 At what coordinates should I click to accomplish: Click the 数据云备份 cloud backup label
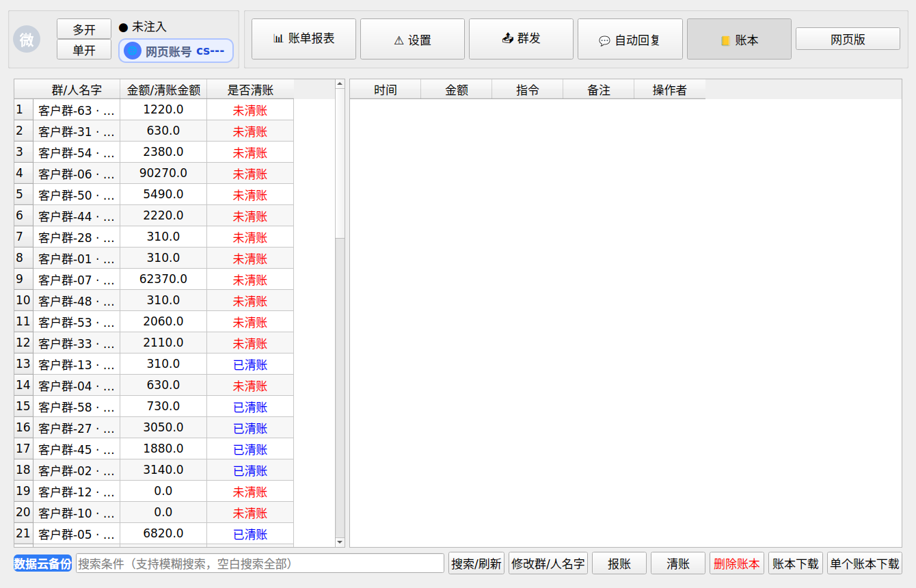tap(42, 563)
